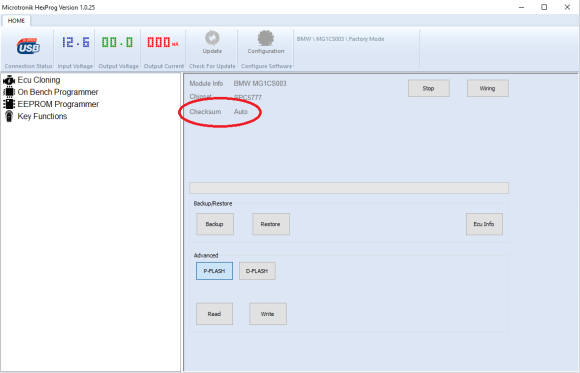Click the BMW MG1CS003 module info value

click(x=260, y=84)
